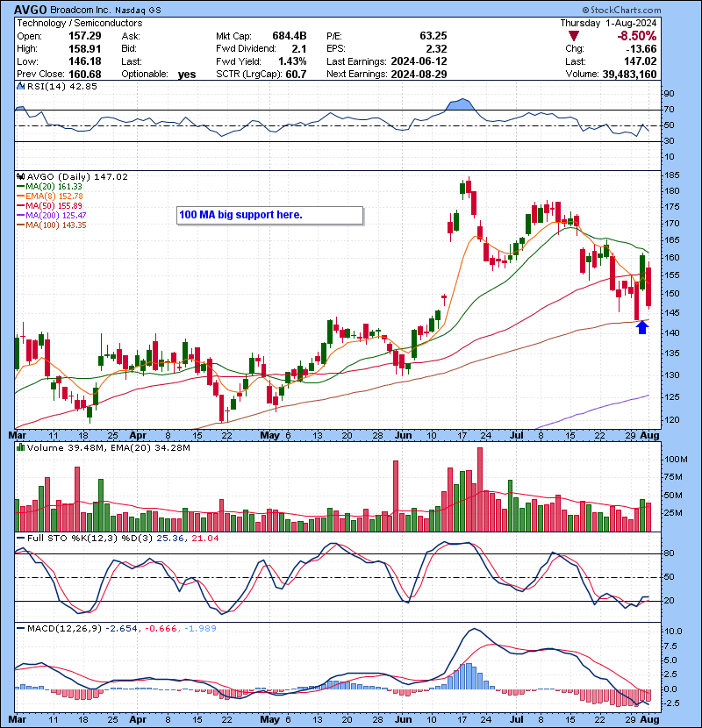This screenshot has width=702, height=728.
Task: Click the 10.0 label on MACD axis
Action: [674, 632]
